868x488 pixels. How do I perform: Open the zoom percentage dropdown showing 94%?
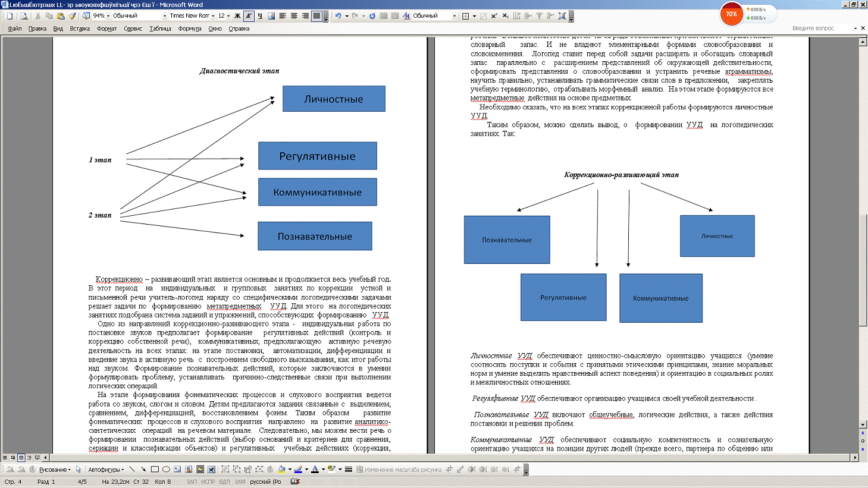pos(108,16)
